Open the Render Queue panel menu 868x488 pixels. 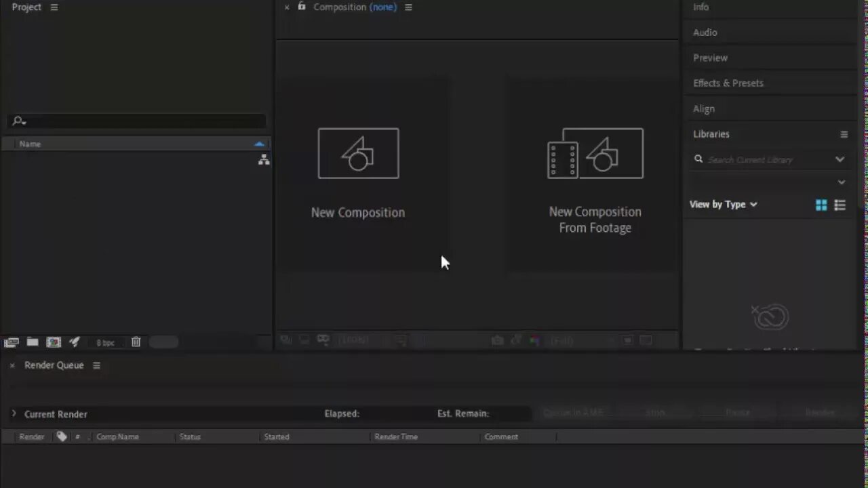tap(96, 365)
